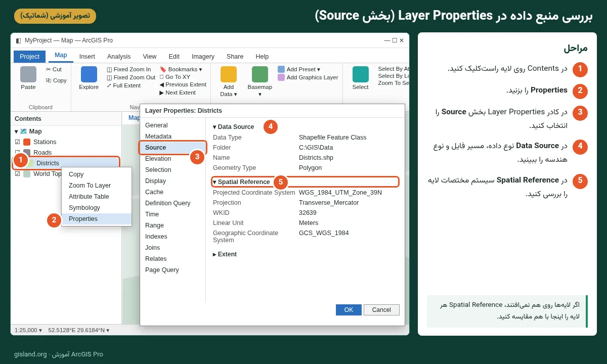Select Elevation page in Layer Properties
The width and height of the screenshot is (607, 364).
[173, 159]
